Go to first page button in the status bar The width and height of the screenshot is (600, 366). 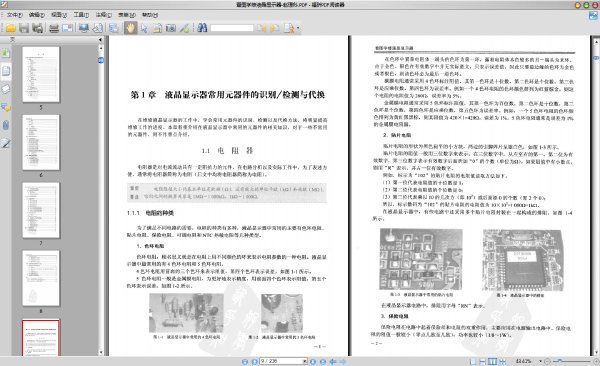click(245, 361)
